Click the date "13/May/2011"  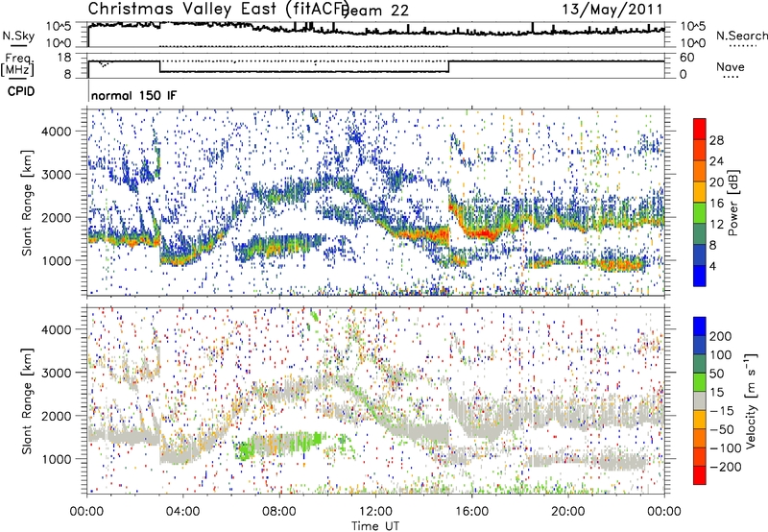[x=612, y=9]
